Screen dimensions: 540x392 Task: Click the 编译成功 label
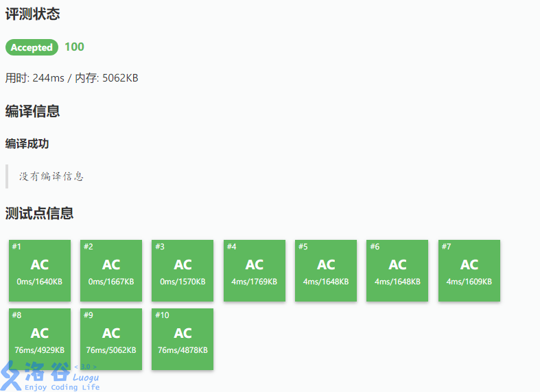pos(27,143)
